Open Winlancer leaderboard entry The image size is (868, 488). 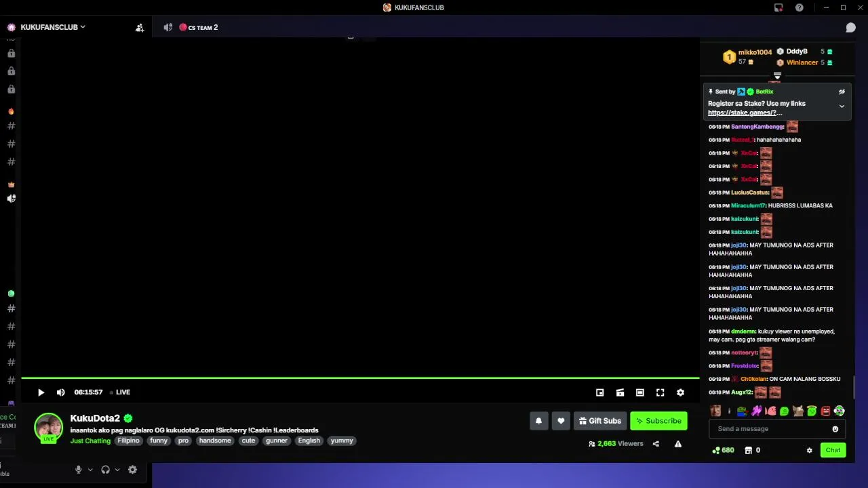coord(804,62)
